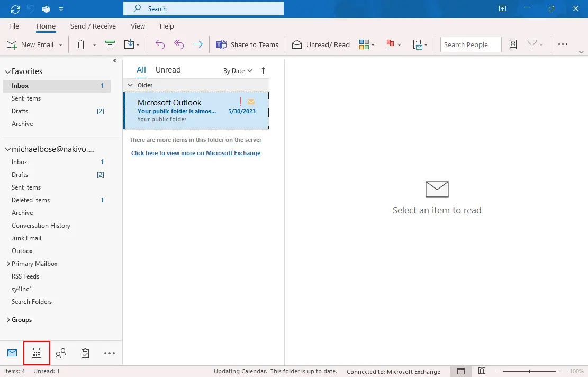Click the Search box in the title bar
The width and height of the screenshot is (588, 377).
(x=203, y=8)
